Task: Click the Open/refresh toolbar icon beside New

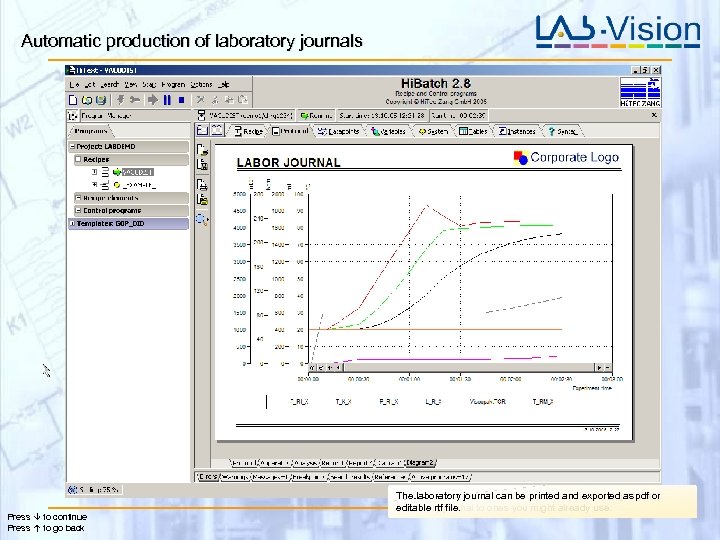Action: (87, 100)
